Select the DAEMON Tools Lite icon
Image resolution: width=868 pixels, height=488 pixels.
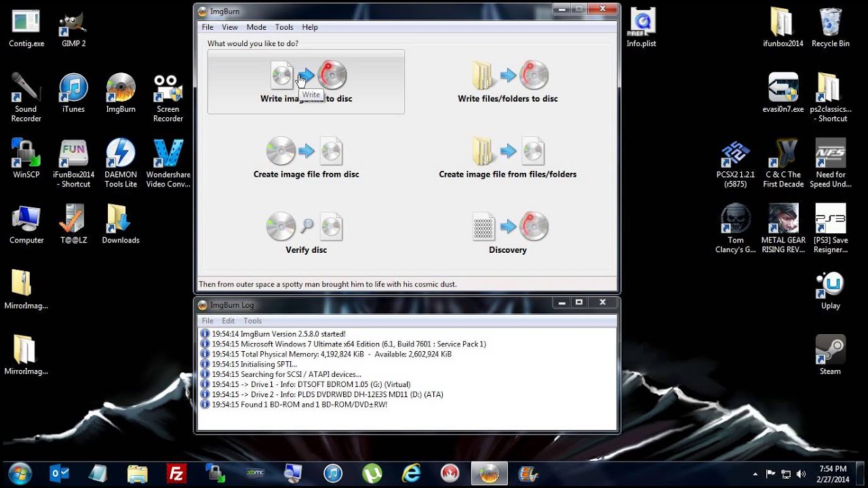[x=121, y=163]
